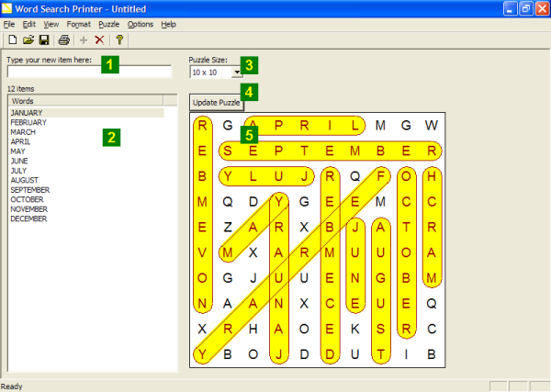Open the Puzzle menu
Image resolution: width=551 pixels, height=392 pixels.
tap(109, 24)
